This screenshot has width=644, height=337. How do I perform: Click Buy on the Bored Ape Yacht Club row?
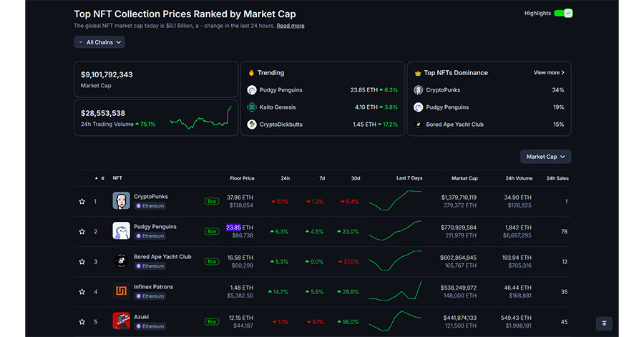point(212,261)
